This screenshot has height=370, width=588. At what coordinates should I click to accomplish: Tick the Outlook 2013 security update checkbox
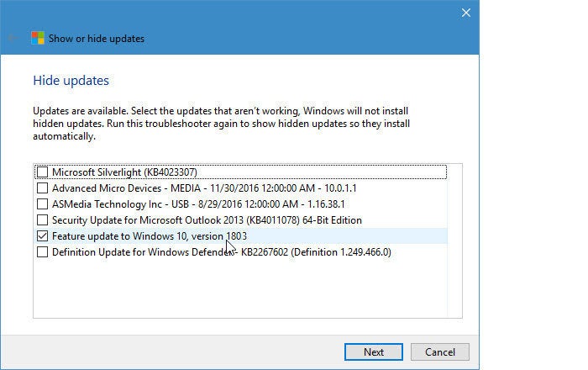tap(42, 220)
